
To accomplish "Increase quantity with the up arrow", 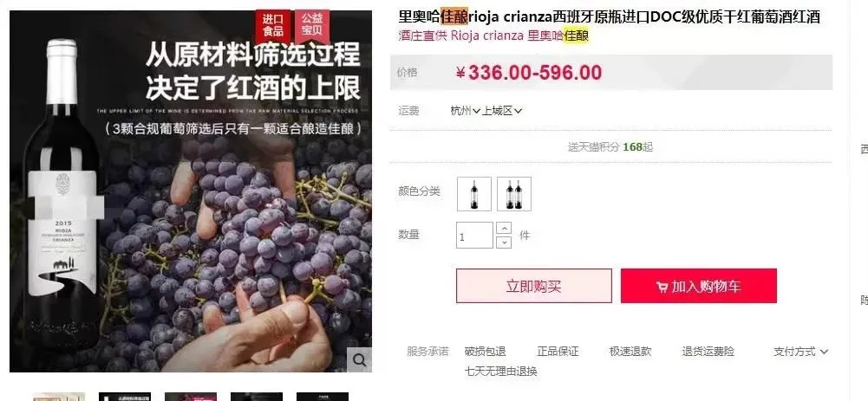I will point(504,229).
